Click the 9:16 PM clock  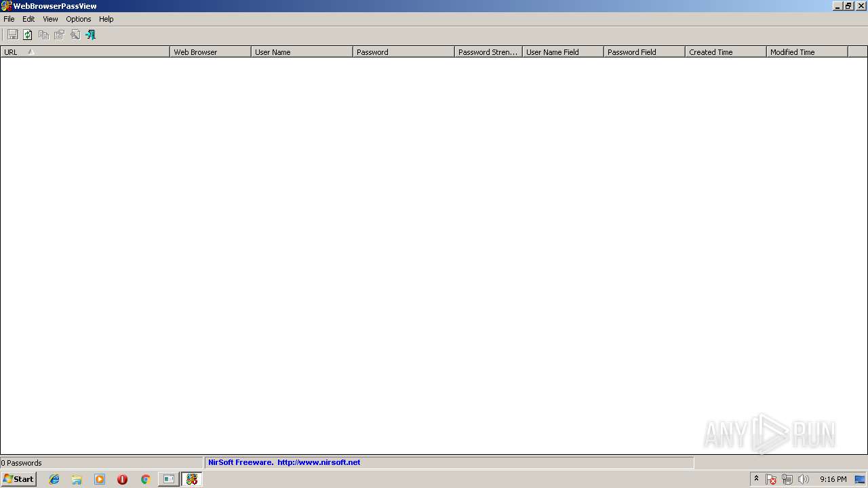tap(833, 479)
